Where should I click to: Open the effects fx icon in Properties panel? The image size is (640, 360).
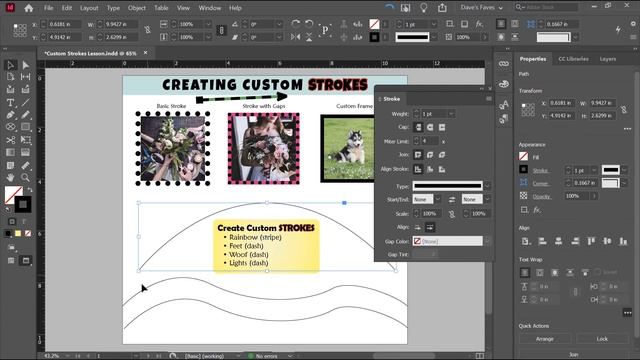coord(537,210)
